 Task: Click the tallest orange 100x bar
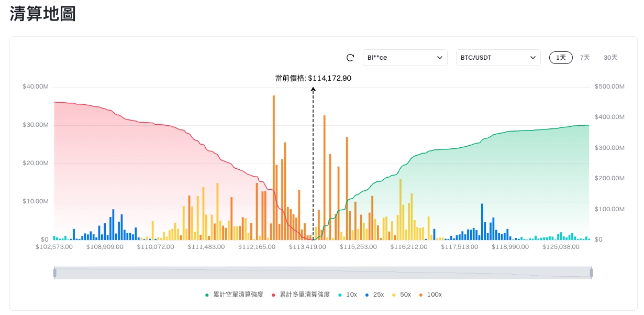273,168
